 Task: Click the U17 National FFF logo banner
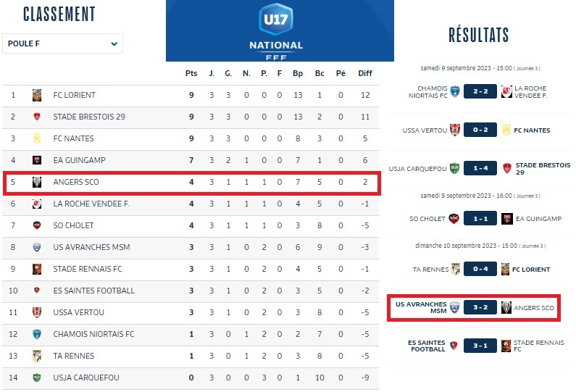click(x=280, y=30)
